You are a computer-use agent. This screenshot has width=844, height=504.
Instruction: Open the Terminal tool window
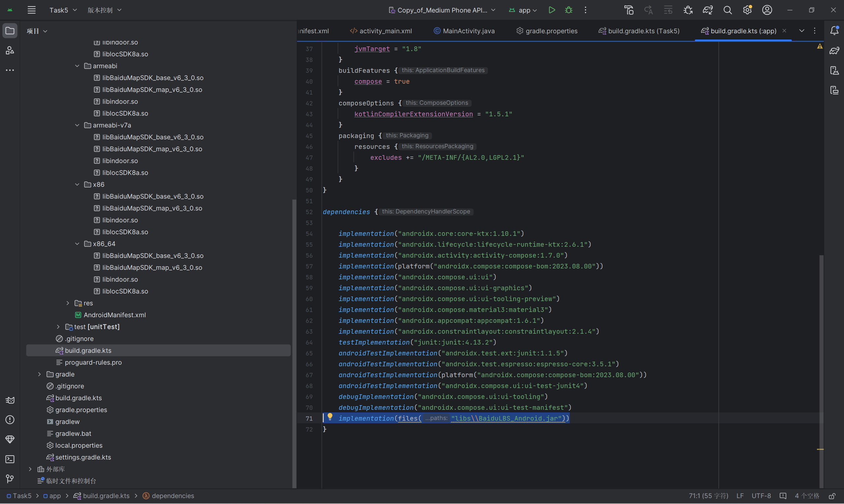pyautogui.click(x=10, y=459)
